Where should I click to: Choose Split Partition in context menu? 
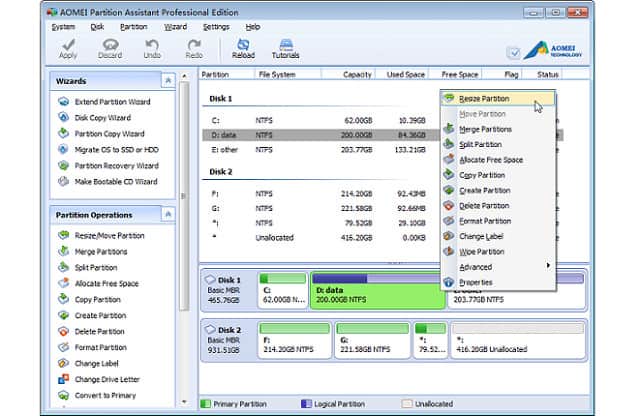coord(498,145)
